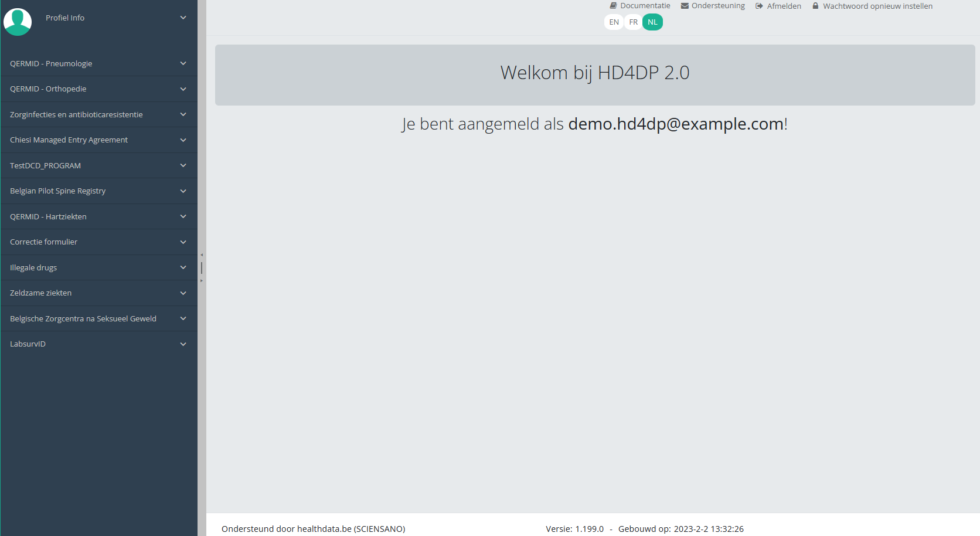
Task: Switch language to FR
Action: click(633, 22)
